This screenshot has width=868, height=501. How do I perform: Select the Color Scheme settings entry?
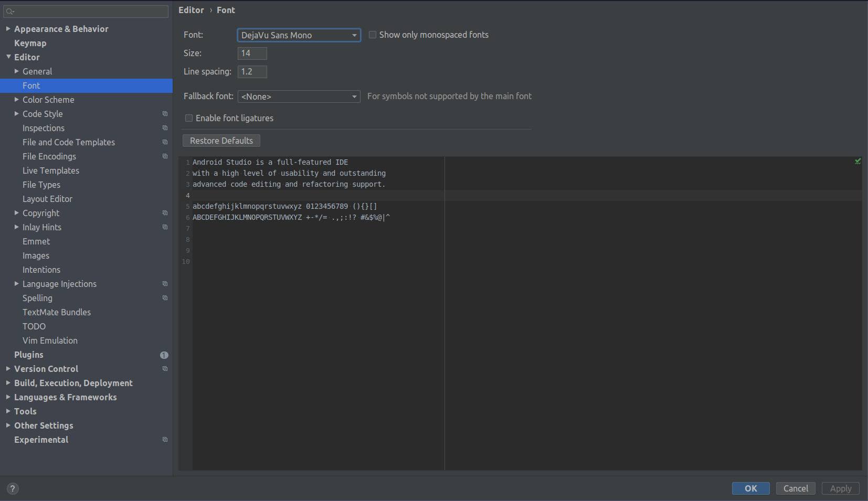[x=48, y=100]
